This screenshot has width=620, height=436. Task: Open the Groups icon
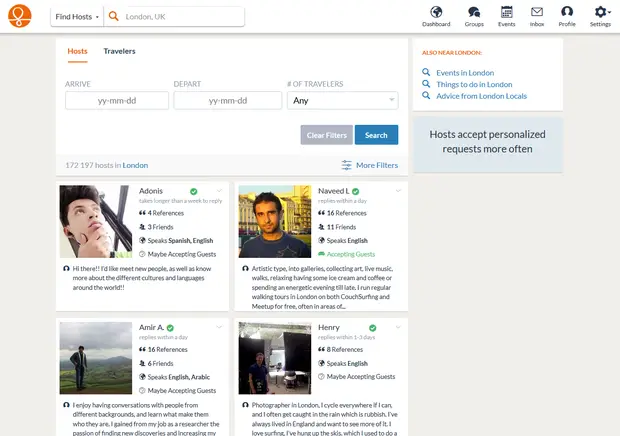point(474,12)
